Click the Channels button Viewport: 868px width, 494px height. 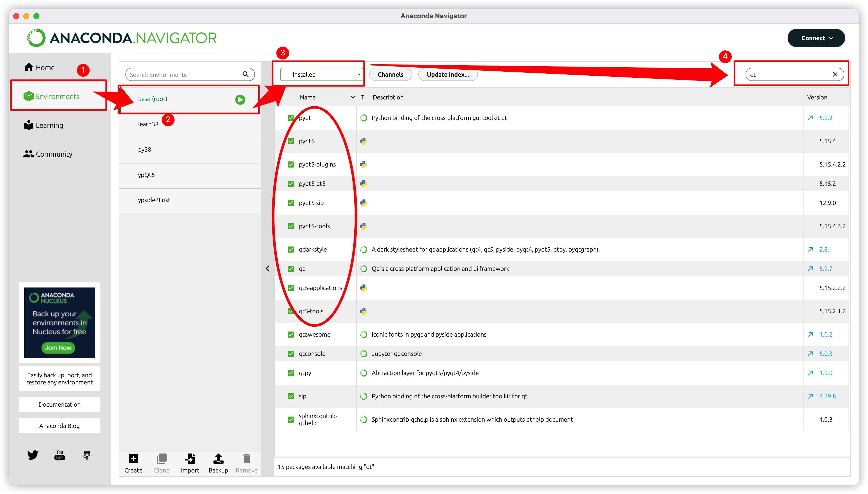390,75
